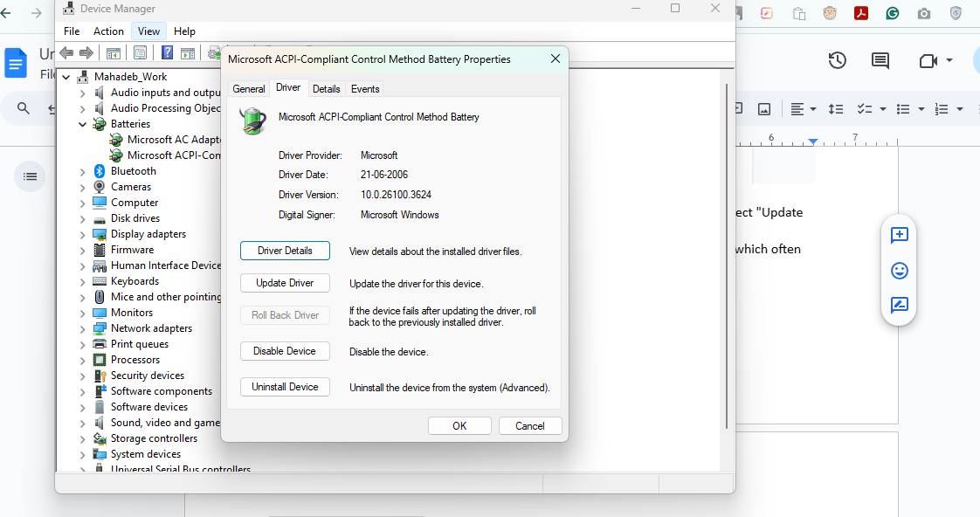The height and width of the screenshot is (517, 980).
Task: Open the comments icon in Google Docs
Action: coord(879,60)
